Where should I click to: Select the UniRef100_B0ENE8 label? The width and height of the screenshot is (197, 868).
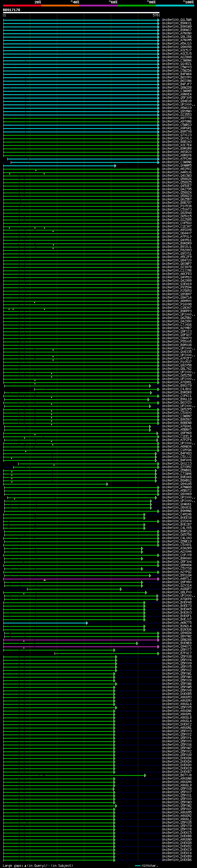coord(177,643)
